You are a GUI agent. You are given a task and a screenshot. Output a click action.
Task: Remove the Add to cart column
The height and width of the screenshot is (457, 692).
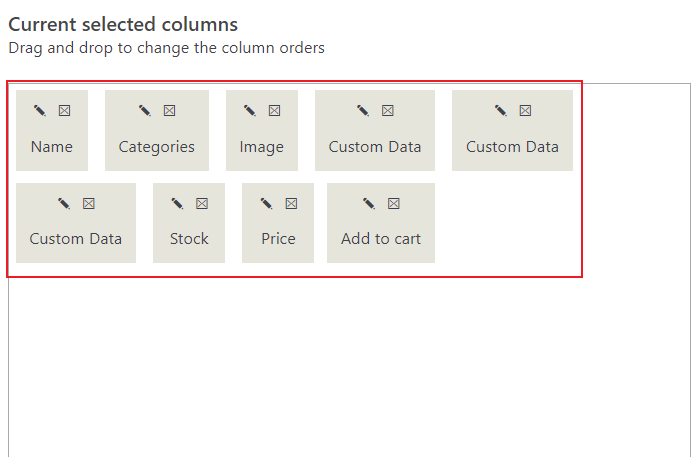pyautogui.click(x=394, y=203)
